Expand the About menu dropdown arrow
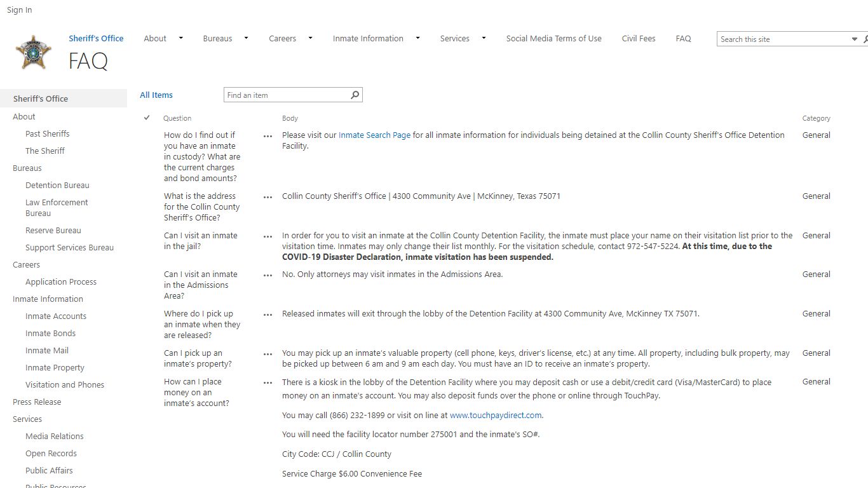 click(180, 38)
